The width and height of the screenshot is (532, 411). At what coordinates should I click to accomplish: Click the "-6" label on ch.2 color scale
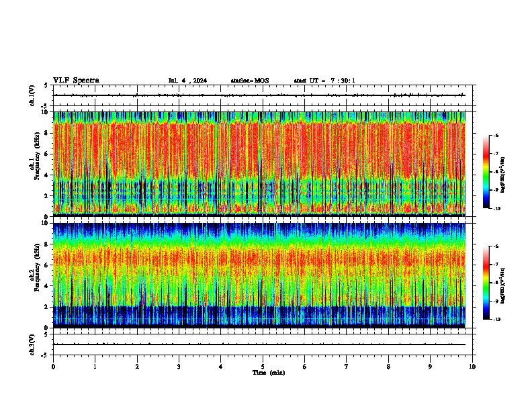coord(496,246)
